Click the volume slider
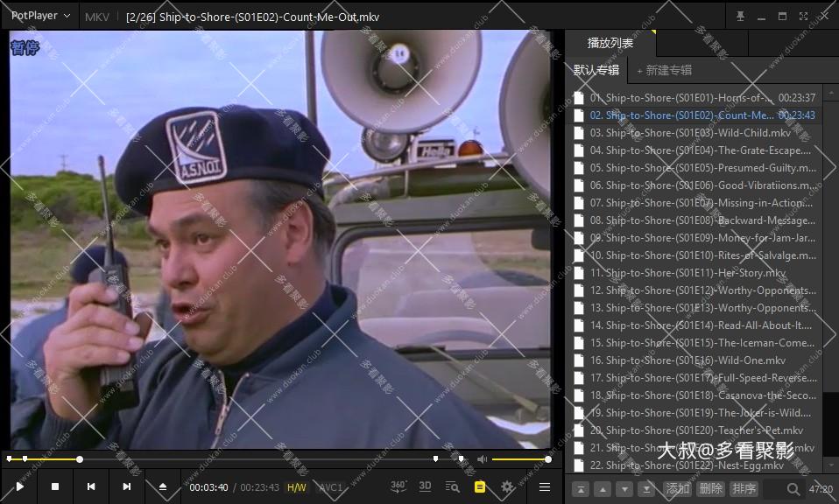Viewport: 839px width, 504px height. pyautogui.click(x=520, y=459)
